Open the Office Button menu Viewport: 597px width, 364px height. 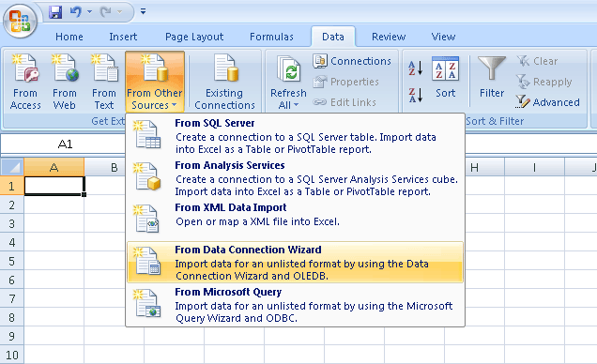pyautogui.click(x=20, y=20)
